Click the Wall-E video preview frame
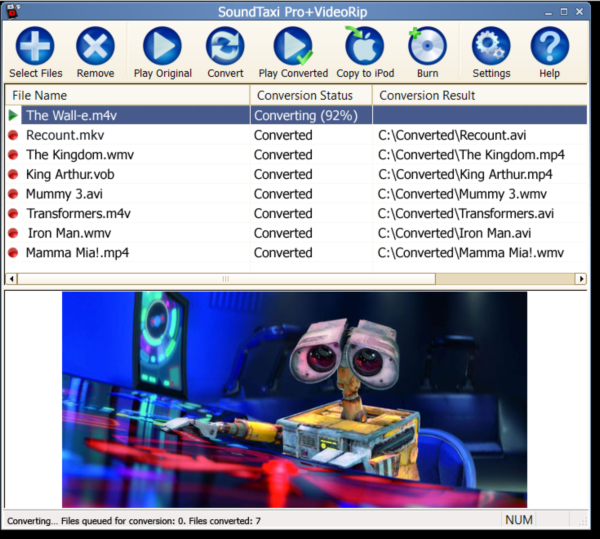600x539 pixels. point(294,400)
